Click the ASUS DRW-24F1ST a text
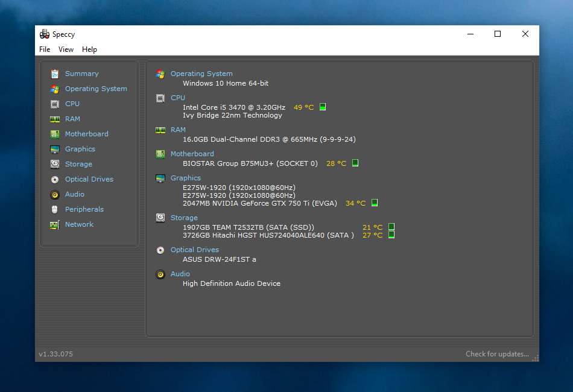Viewport: 573px width, 392px height. tap(220, 259)
